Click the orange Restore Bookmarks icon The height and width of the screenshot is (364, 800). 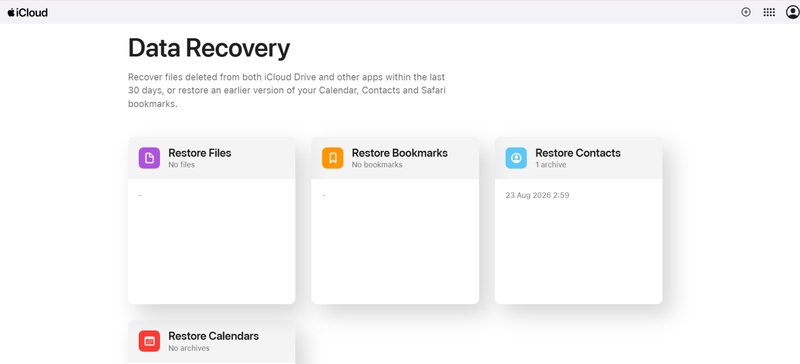[x=333, y=158]
